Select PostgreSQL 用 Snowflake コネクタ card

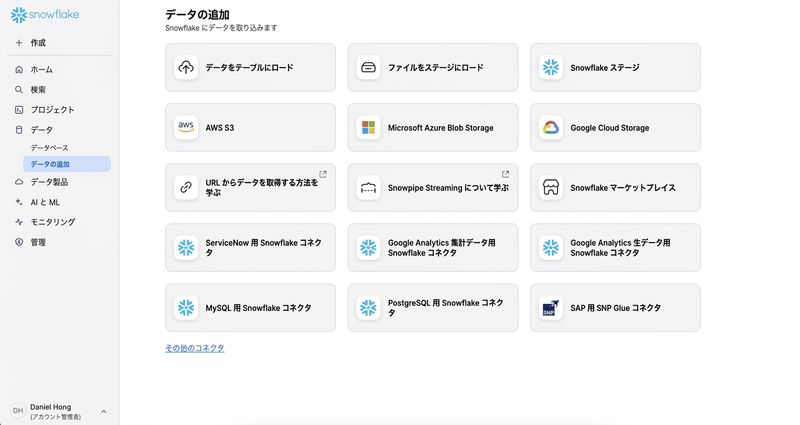(x=433, y=308)
